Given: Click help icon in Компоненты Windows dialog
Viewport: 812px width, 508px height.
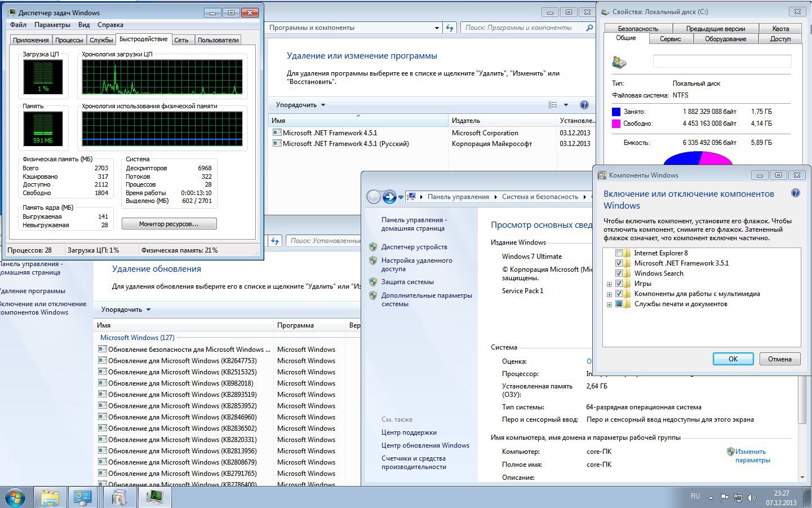Looking at the screenshot, I should (796, 193).
